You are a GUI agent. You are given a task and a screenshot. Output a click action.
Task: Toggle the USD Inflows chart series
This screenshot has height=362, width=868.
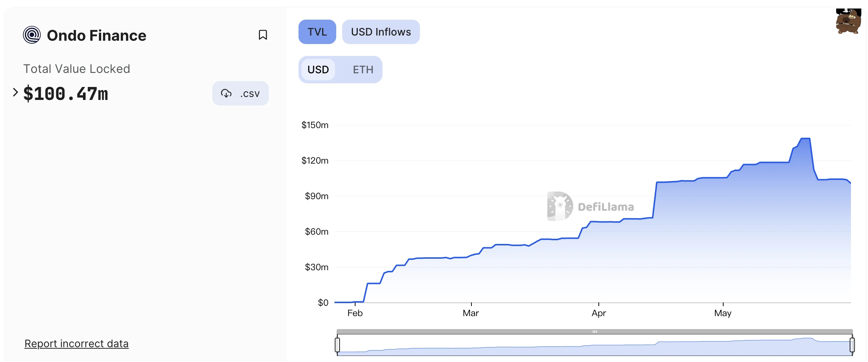pyautogui.click(x=381, y=32)
